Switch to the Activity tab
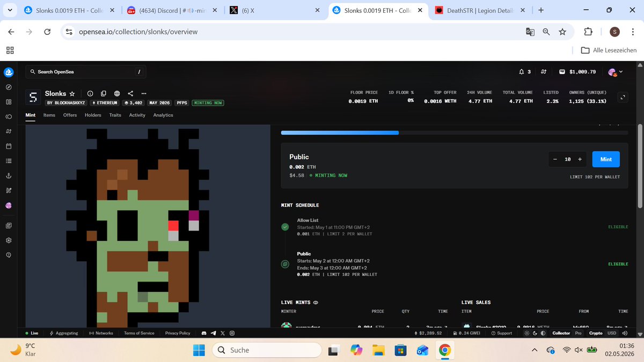The height and width of the screenshot is (362, 644). (137, 115)
